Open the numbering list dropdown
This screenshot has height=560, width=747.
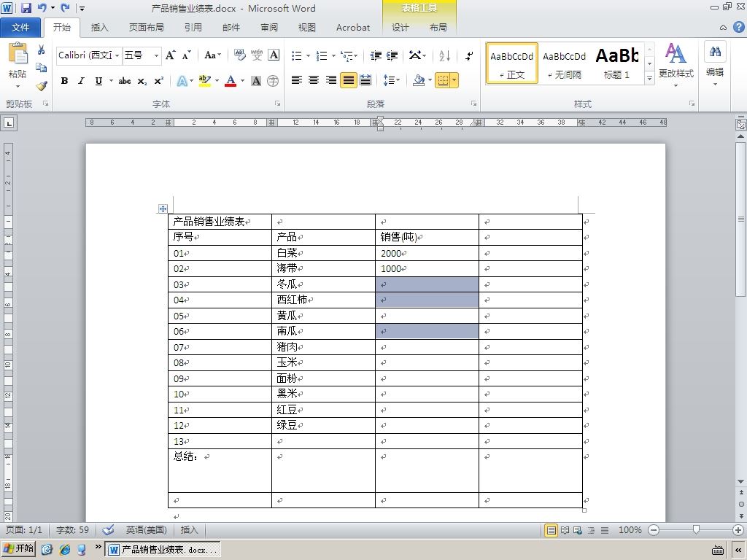click(333, 56)
